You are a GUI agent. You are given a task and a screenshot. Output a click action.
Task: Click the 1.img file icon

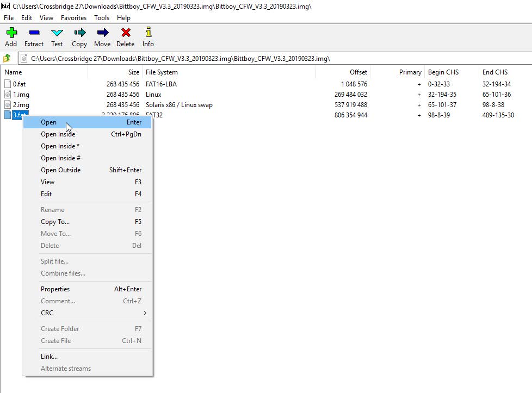pyautogui.click(x=8, y=94)
